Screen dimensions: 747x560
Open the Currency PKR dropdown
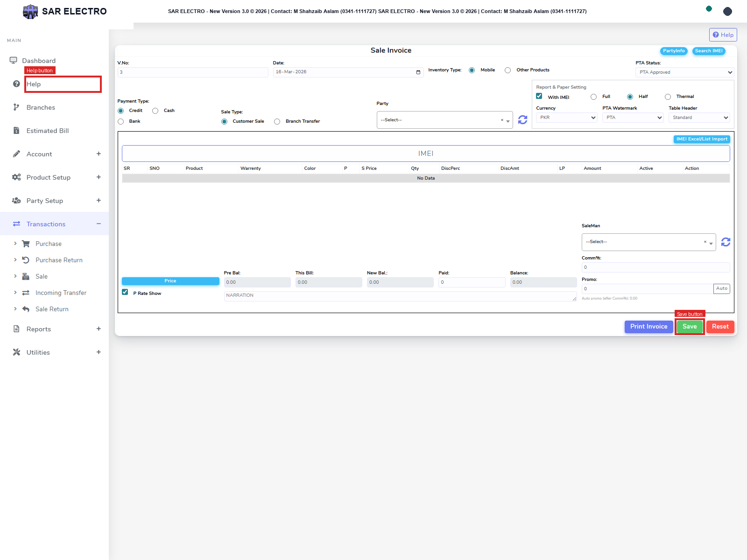[566, 118]
